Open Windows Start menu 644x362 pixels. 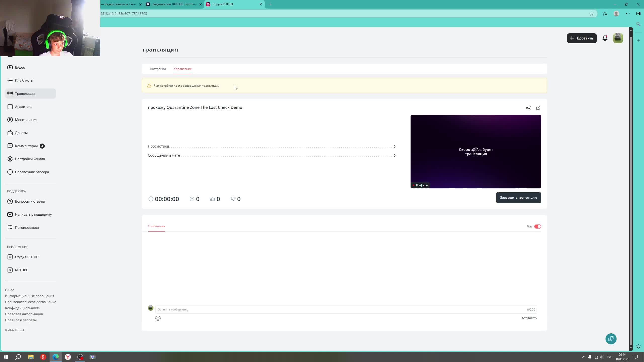tap(6, 357)
